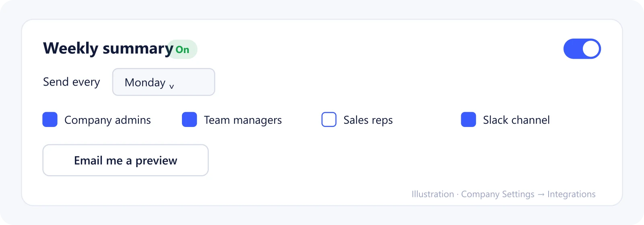Click the Sales reps label text
The image size is (644, 225).
[x=368, y=120]
